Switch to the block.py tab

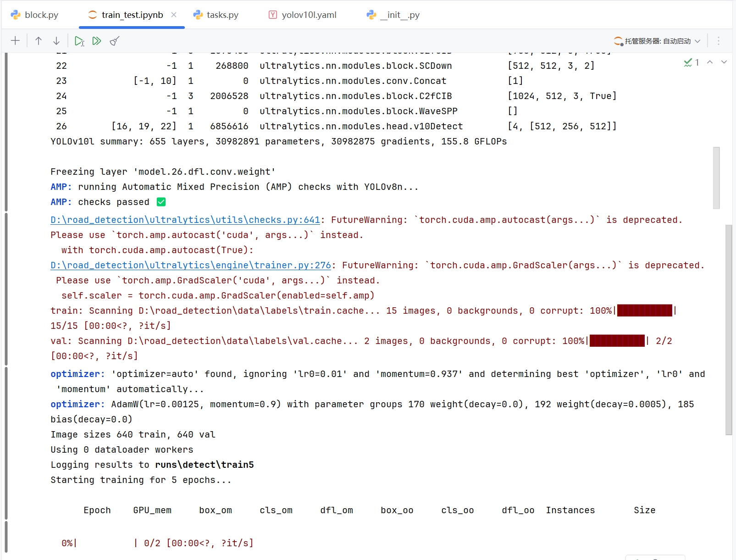pyautogui.click(x=35, y=15)
